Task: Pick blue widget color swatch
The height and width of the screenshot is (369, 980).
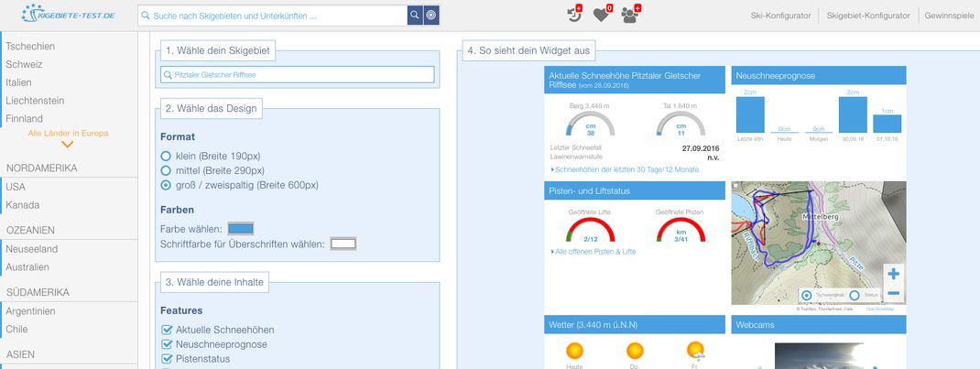Action: 241,229
